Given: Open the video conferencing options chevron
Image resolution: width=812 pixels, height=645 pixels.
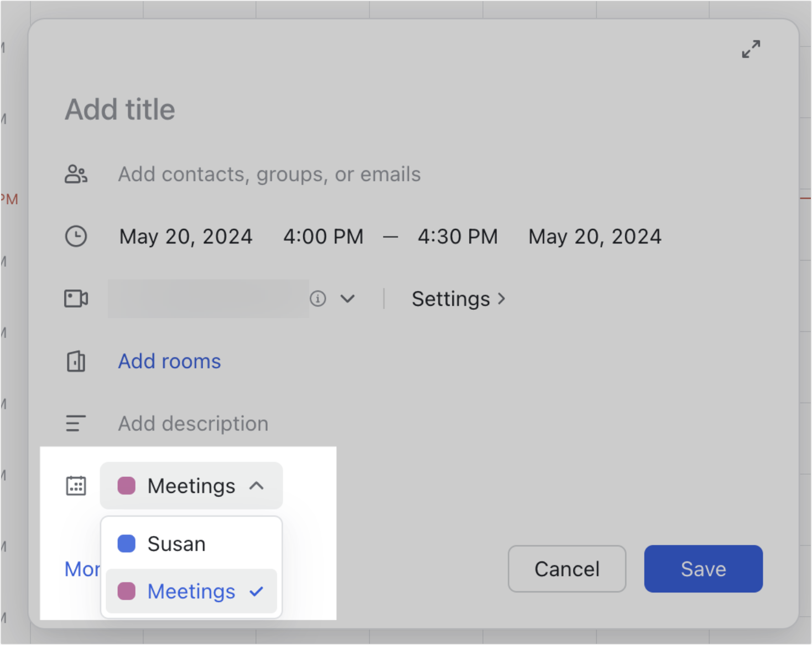Looking at the screenshot, I should pyautogui.click(x=348, y=299).
